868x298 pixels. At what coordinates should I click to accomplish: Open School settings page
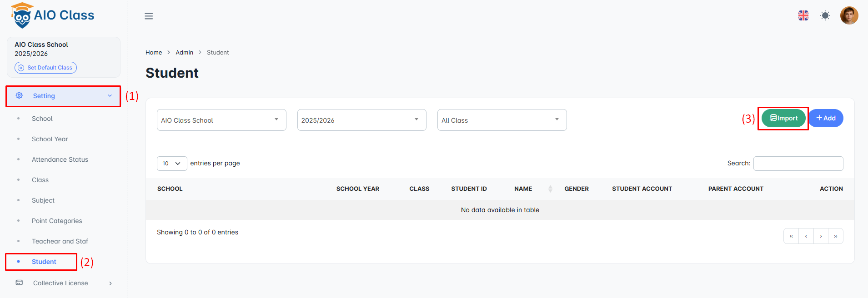point(42,119)
